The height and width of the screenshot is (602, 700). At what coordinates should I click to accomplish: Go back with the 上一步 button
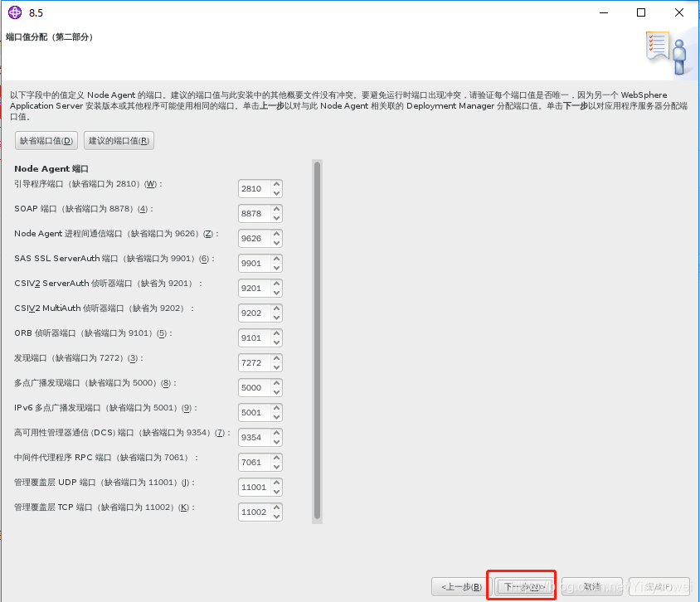click(x=461, y=586)
